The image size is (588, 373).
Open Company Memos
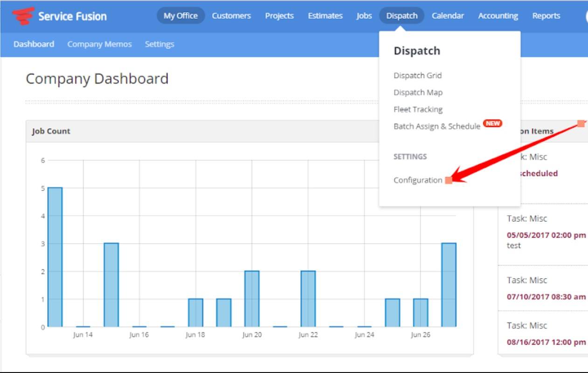coord(99,43)
